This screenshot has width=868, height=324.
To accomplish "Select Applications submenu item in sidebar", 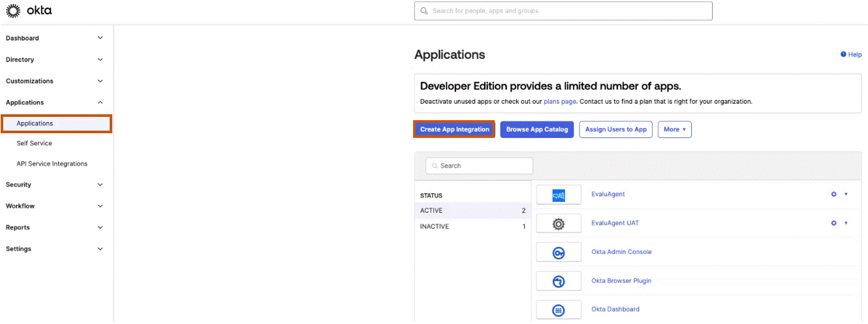I will 56,123.
